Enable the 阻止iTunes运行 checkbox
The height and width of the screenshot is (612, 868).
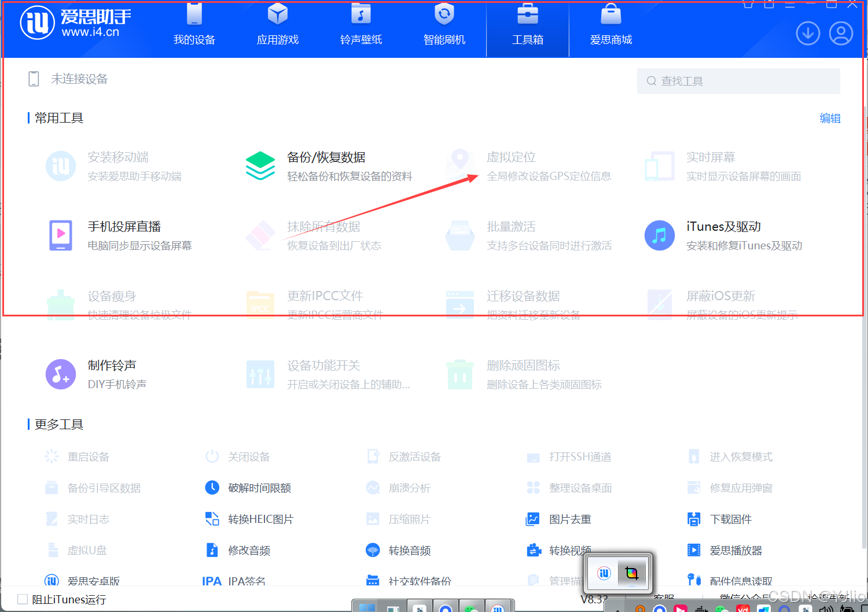click(23, 599)
